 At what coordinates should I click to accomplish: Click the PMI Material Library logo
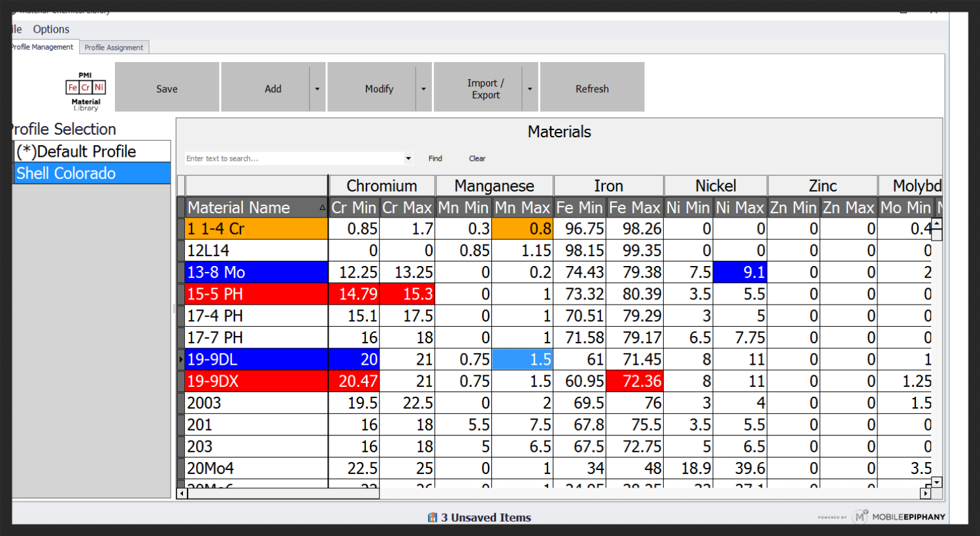[x=86, y=91]
